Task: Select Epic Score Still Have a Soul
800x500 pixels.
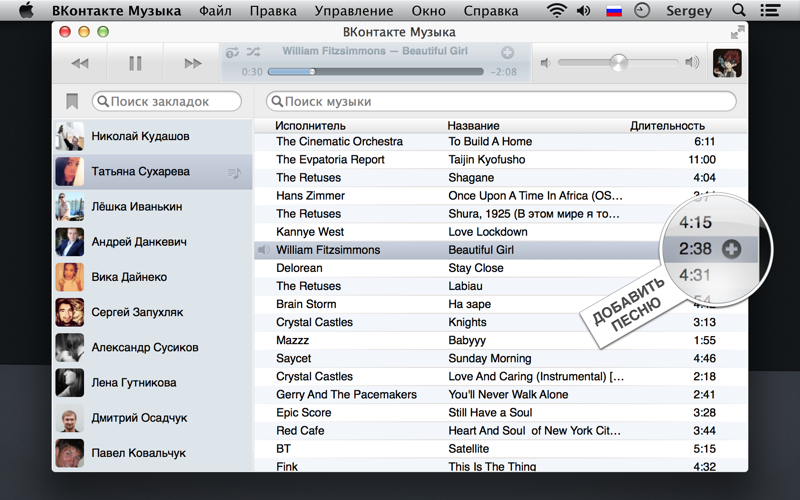Action: 501,413
